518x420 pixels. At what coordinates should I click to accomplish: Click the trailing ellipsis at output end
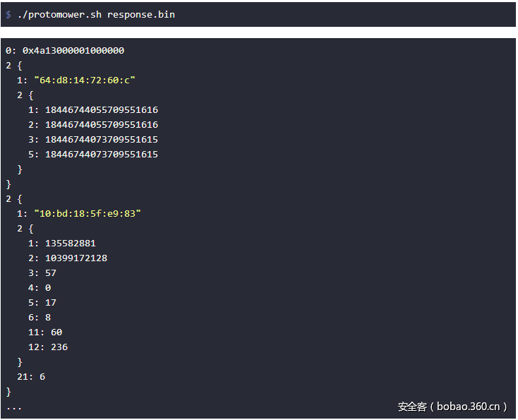tap(13, 407)
